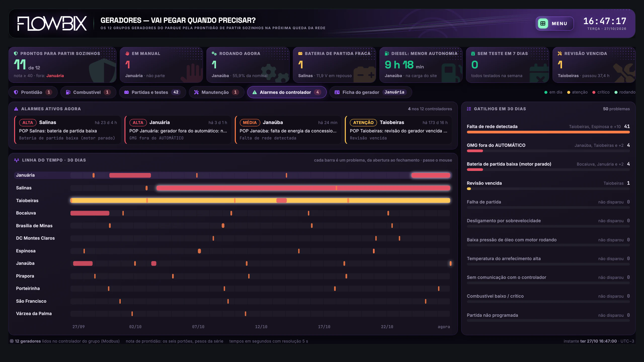Click the Falha de partida trigger row
Image resolution: width=644 pixels, height=362 pixels.
[548, 204]
